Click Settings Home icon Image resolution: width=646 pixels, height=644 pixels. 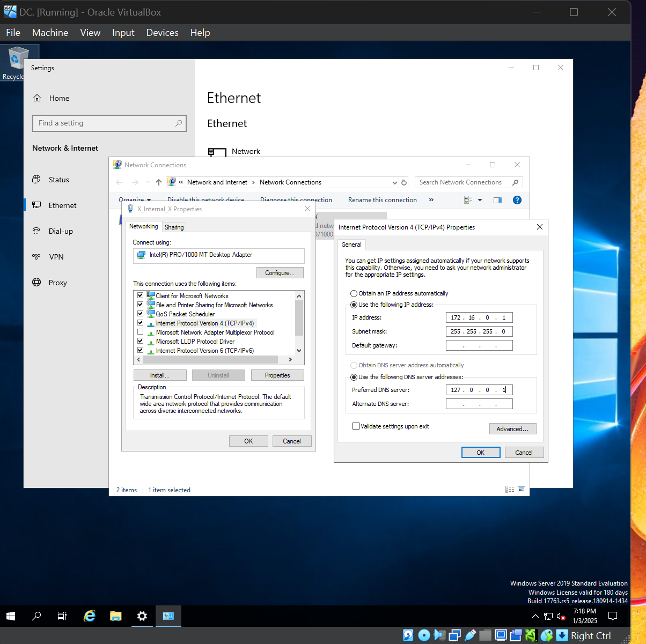click(x=37, y=98)
